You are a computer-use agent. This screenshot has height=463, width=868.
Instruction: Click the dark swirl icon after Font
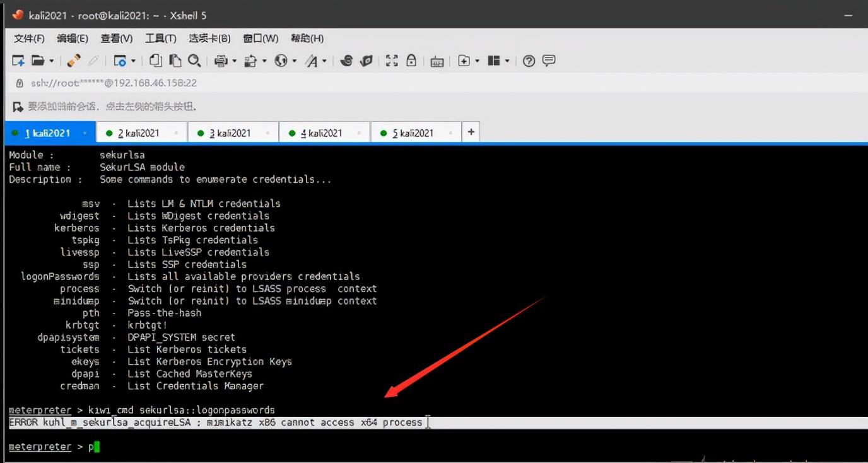click(346, 61)
